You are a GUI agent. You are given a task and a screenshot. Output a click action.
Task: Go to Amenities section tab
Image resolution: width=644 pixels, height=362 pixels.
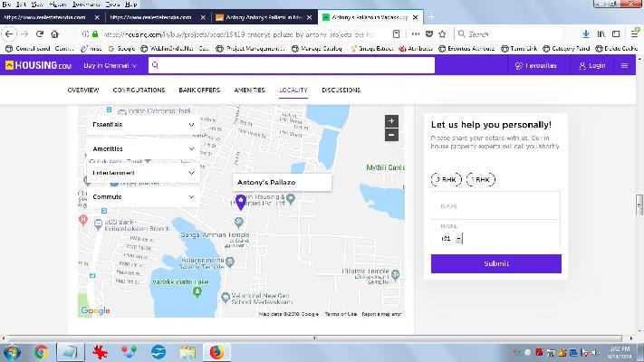click(x=249, y=90)
